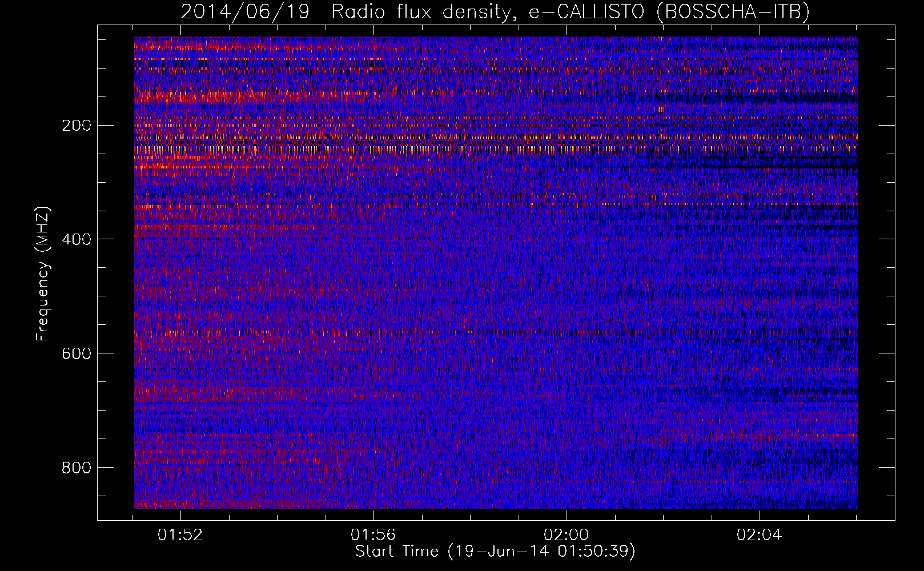Viewport: 924px width, 571px height.
Task: Click the 400 frequency tick label
Action: pyautogui.click(x=76, y=239)
